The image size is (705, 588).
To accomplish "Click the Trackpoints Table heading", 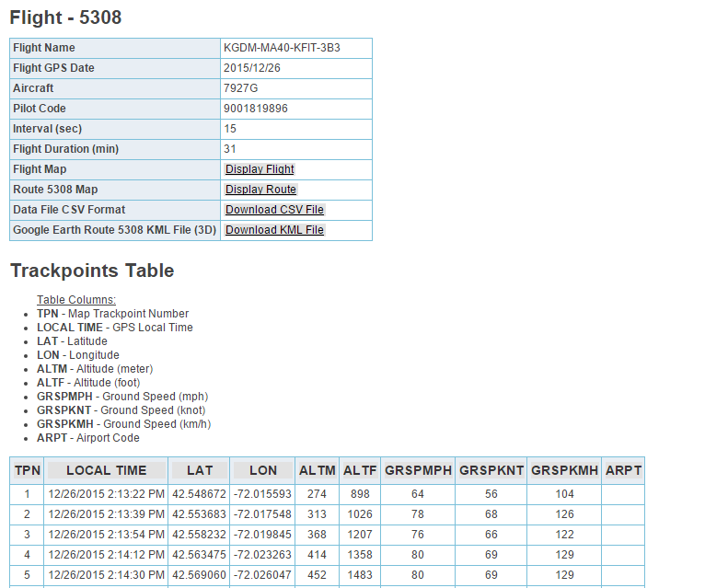I will (92, 271).
